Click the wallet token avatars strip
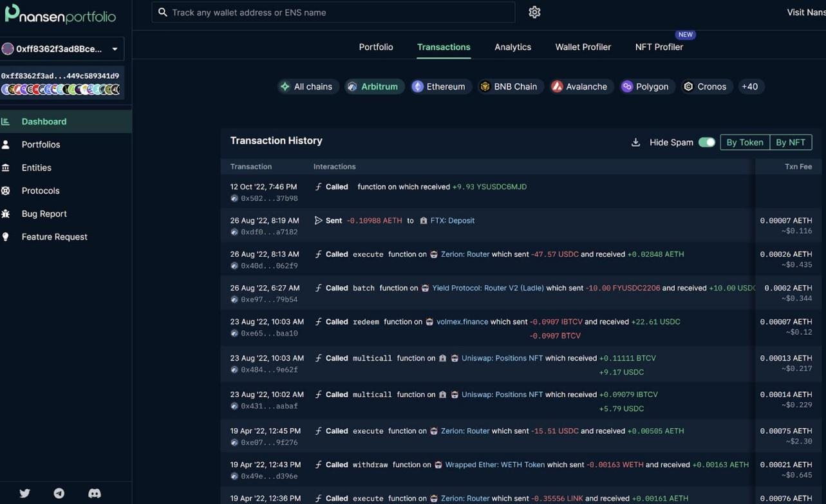 [x=61, y=89]
